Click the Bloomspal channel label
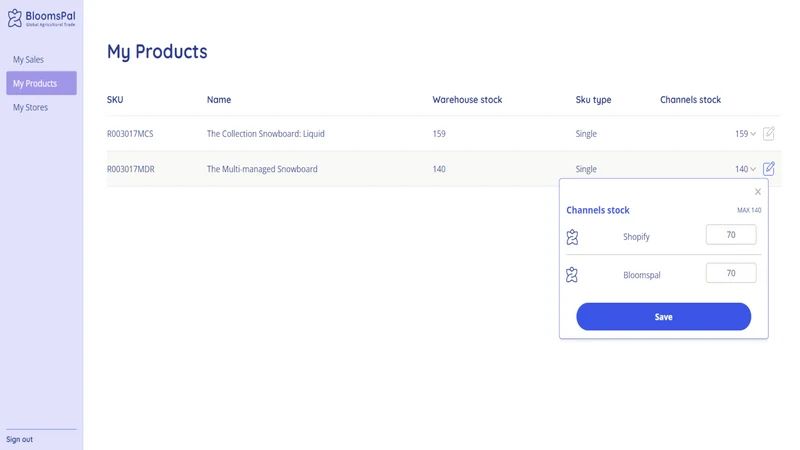This screenshot has height=450, width=800. [642, 275]
